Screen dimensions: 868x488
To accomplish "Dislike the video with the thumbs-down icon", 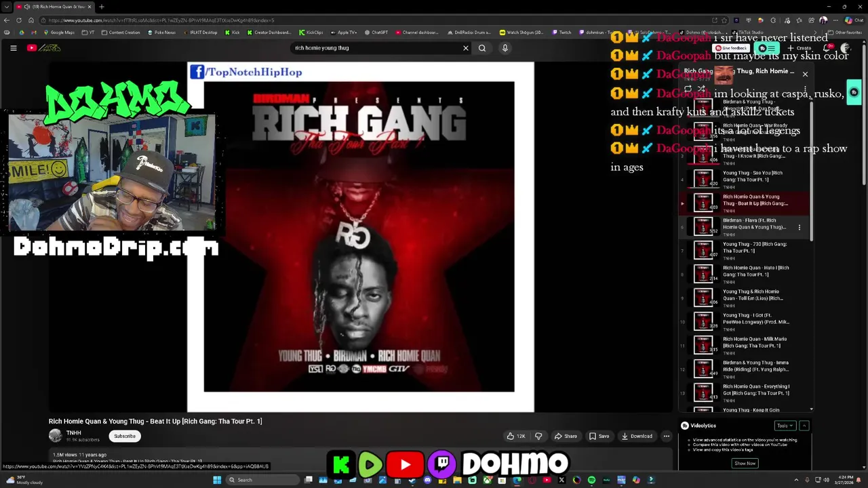I will [x=538, y=436].
